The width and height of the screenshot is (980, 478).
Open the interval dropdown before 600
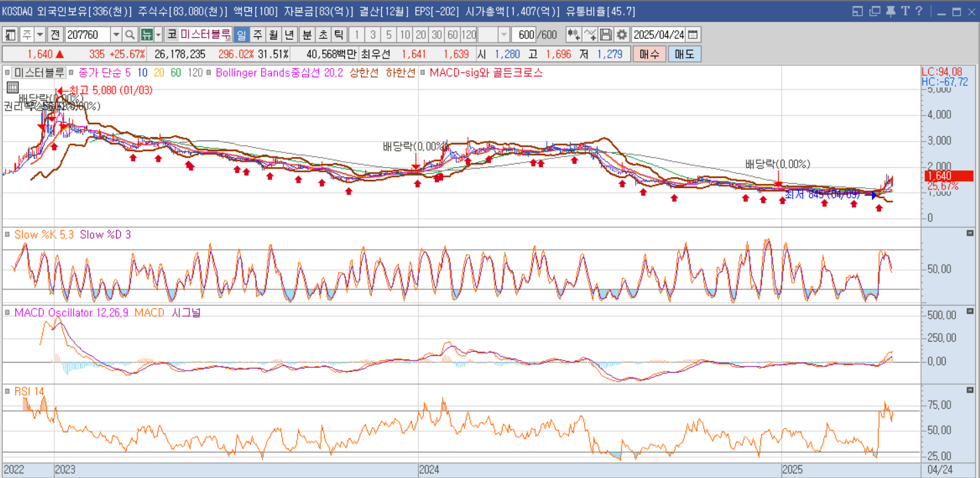tap(503, 35)
